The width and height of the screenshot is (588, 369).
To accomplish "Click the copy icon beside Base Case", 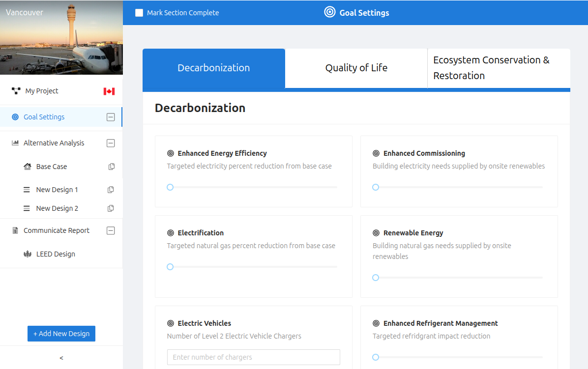I will click(x=112, y=167).
